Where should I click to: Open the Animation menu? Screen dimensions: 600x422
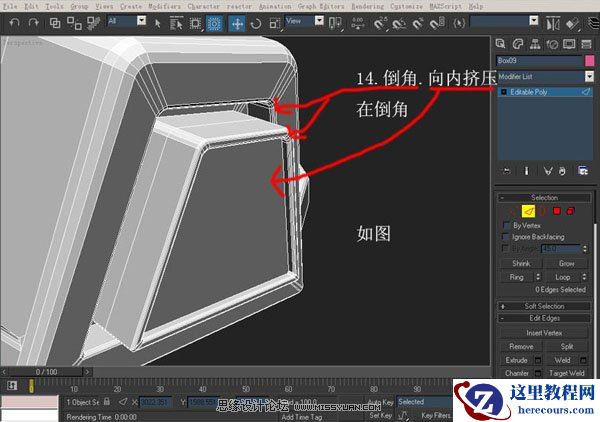(x=275, y=6)
